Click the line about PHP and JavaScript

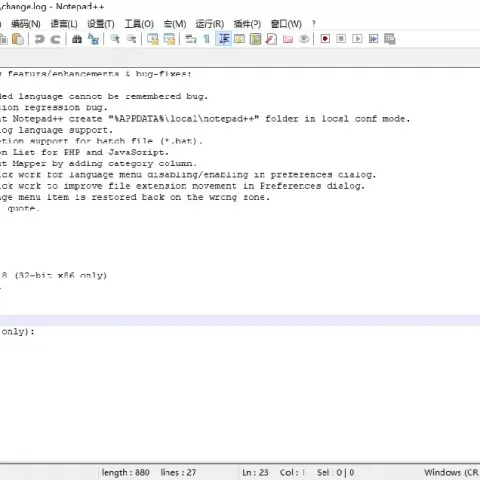click(84, 153)
